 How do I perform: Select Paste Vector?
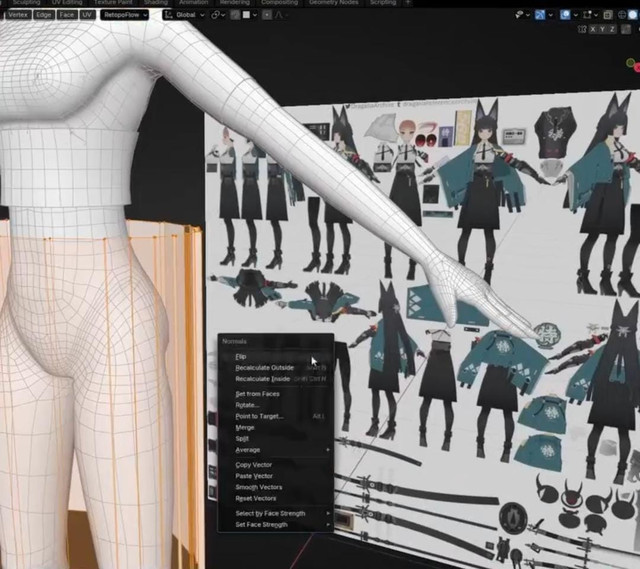[276, 476]
